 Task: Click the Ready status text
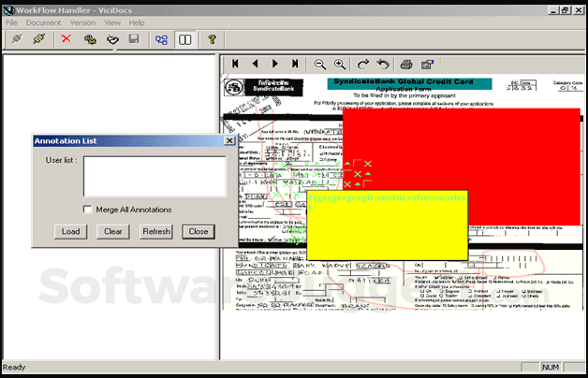(x=14, y=367)
